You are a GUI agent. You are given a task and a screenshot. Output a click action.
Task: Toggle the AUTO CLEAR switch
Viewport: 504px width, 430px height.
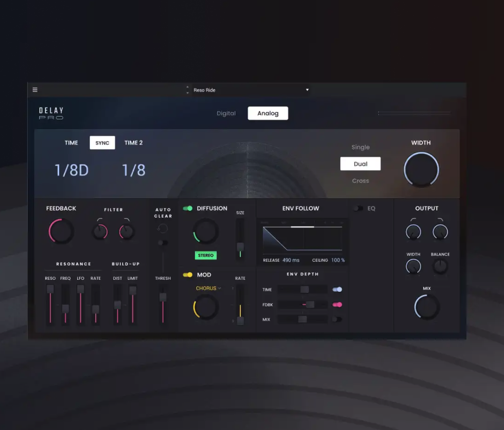163,243
